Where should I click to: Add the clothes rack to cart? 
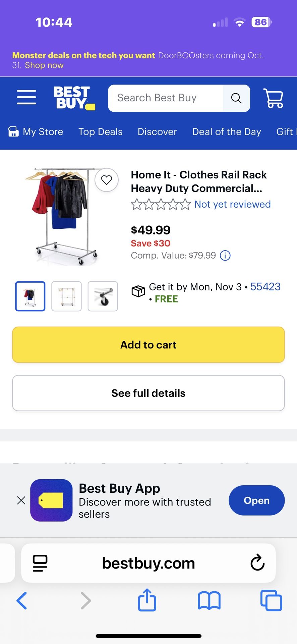148,345
